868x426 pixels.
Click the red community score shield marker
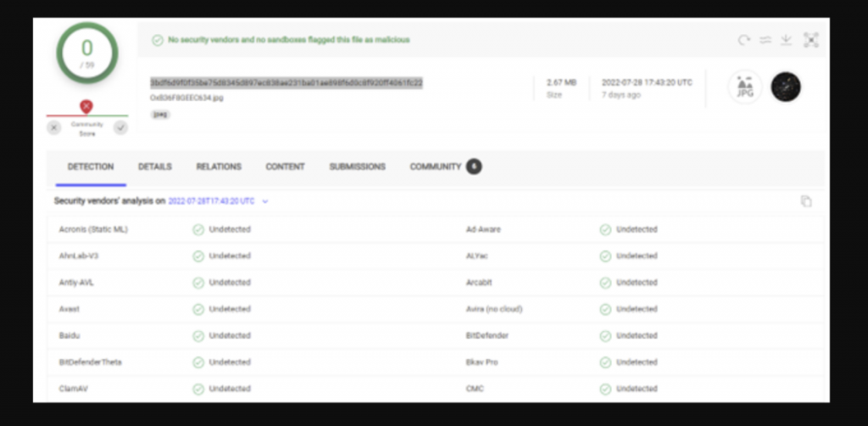(86, 106)
